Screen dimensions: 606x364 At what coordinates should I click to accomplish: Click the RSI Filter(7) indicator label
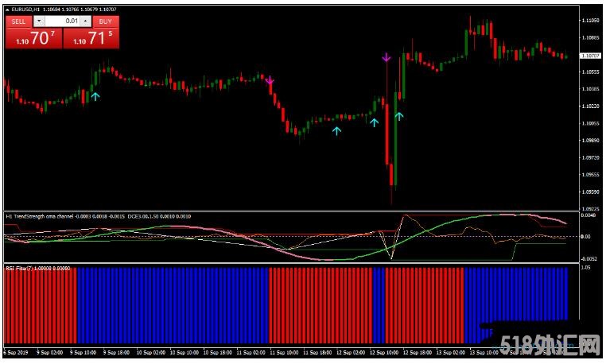coord(20,268)
